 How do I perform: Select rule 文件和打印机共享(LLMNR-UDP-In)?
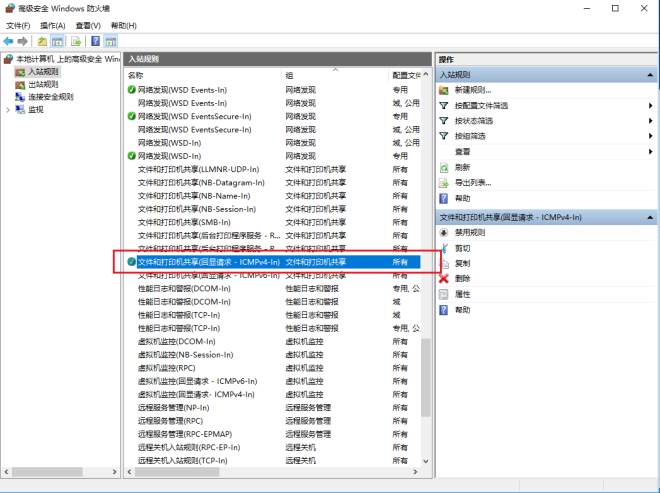click(x=273, y=169)
